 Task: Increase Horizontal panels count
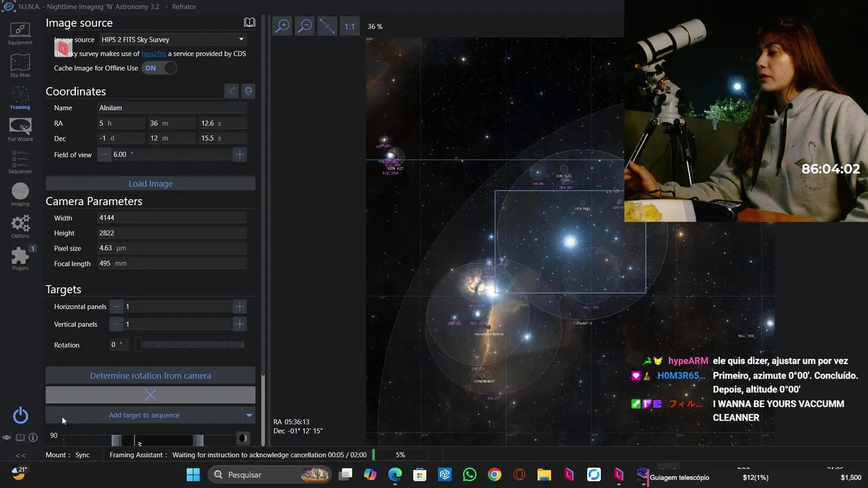click(239, 306)
